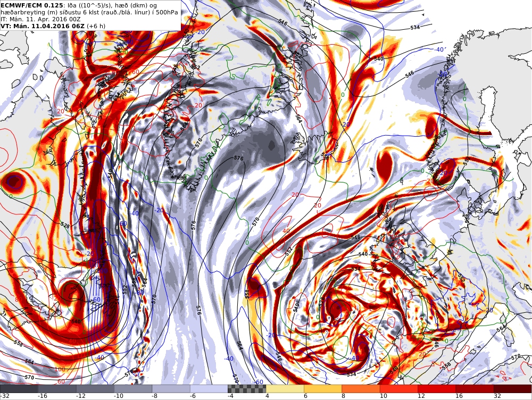
Task: Click the 'VT: Mán. 11.04.2016 06Z' valid time text
Action: click(x=43, y=26)
